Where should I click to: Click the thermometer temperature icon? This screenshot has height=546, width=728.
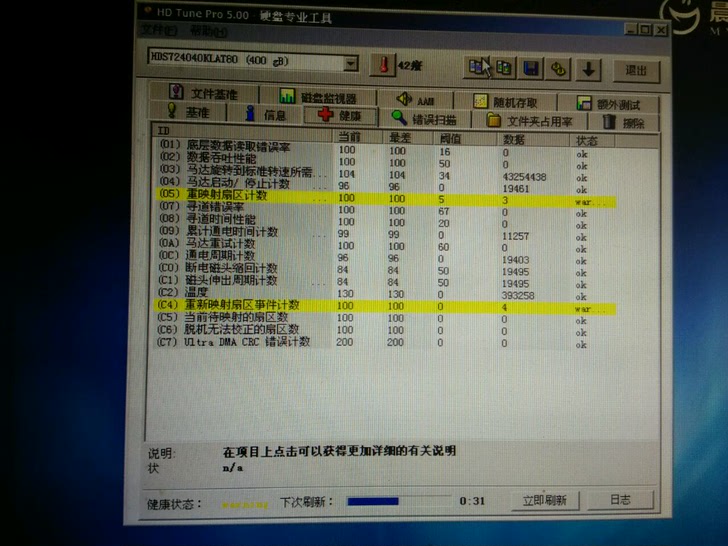click(x=383, y=65)
